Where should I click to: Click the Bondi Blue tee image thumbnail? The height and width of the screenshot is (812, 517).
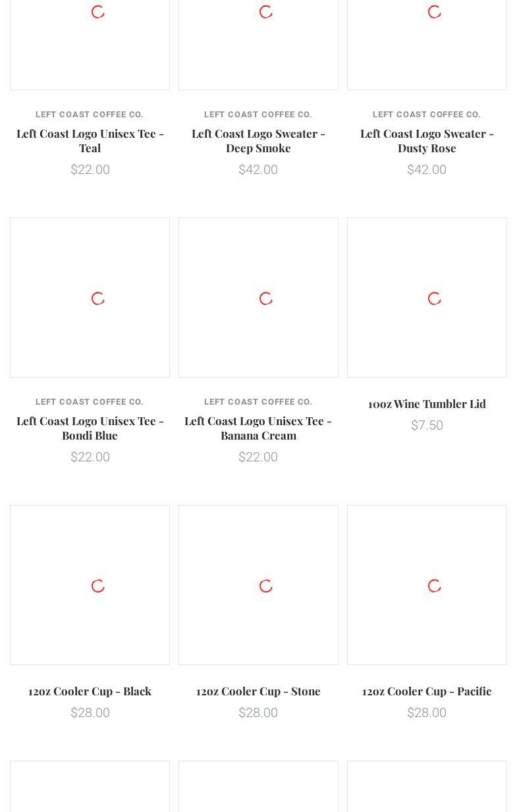[x=90, y=297]
